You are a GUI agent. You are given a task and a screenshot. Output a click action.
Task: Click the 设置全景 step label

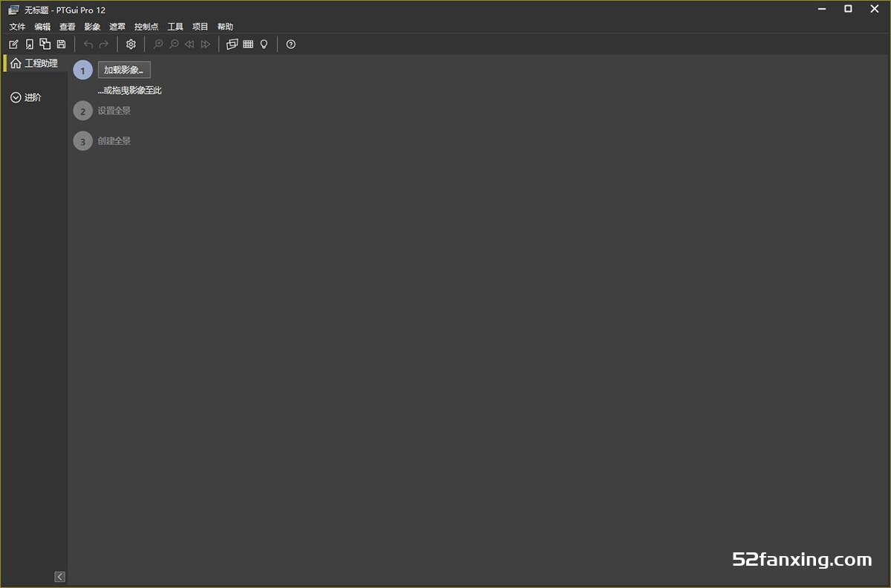[x=114, y=111]
